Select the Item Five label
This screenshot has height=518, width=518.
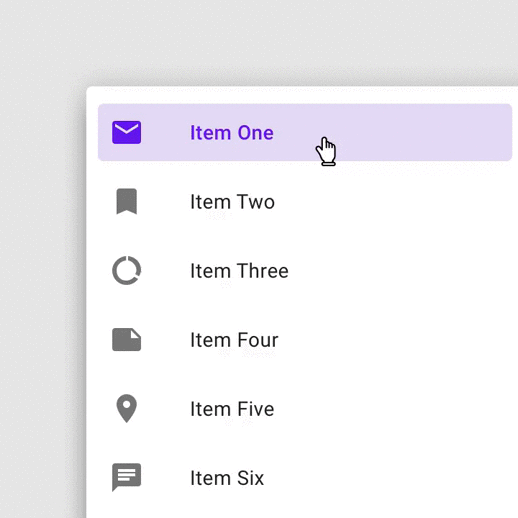tap(232, 409)
